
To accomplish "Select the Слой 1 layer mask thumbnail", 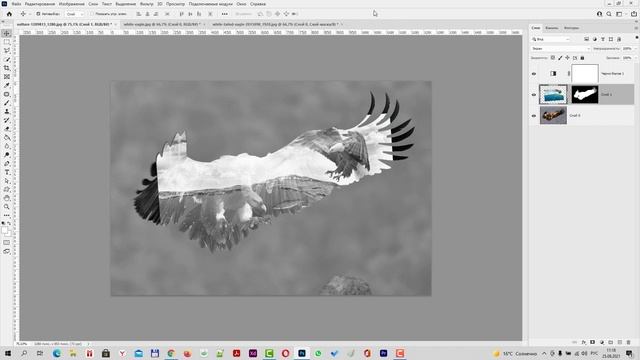I will coord(584,94).
